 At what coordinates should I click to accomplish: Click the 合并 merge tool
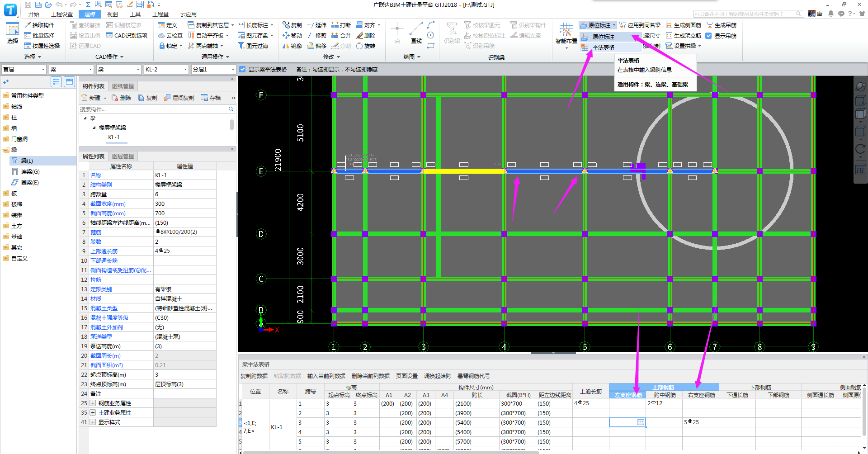click(341, 35)
